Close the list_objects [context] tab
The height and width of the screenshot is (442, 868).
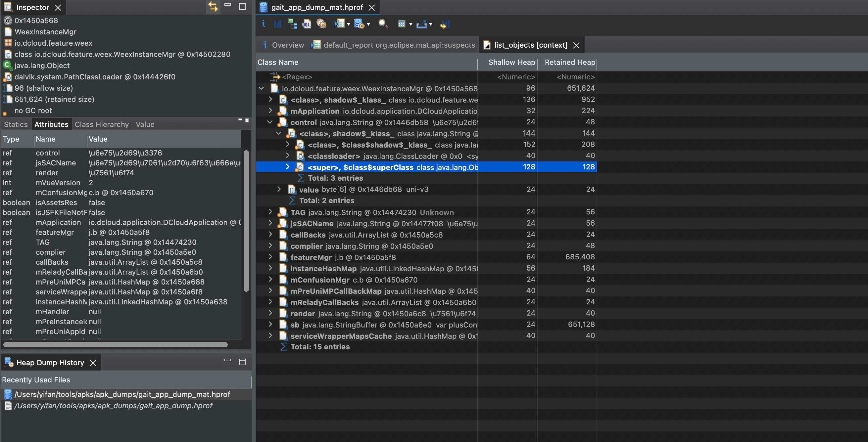[577, 45]
